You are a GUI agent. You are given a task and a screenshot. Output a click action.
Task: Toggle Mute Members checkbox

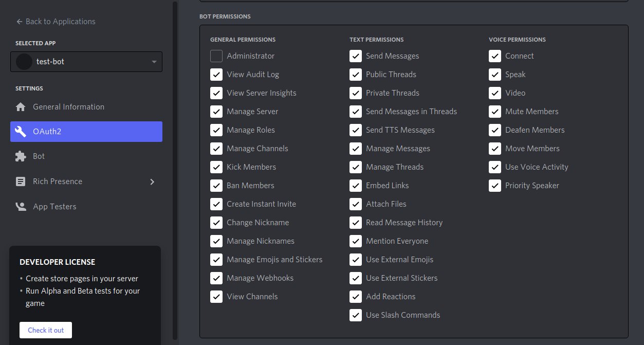[x=495, y=112]
